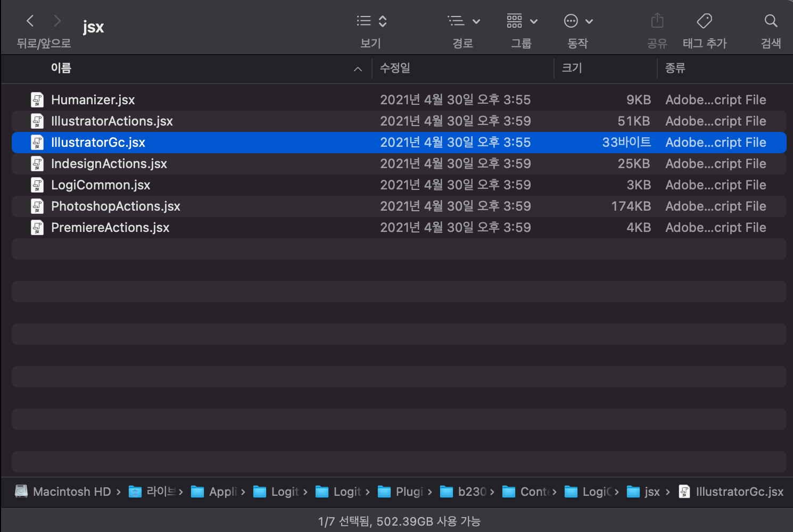This screenshot has width=793, height=532.
Task: Open the Path (경로) dropdown
Action: [462, 21]
